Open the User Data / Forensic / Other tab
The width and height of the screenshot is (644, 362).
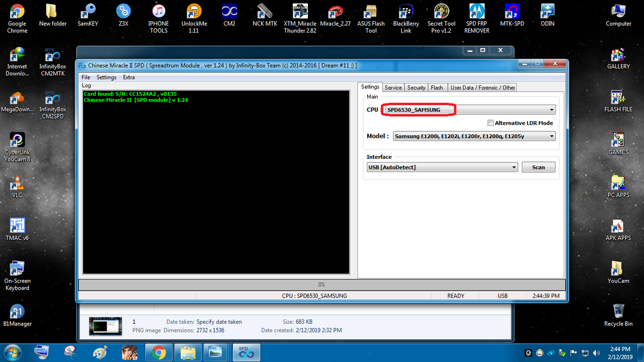pos(482,87)
